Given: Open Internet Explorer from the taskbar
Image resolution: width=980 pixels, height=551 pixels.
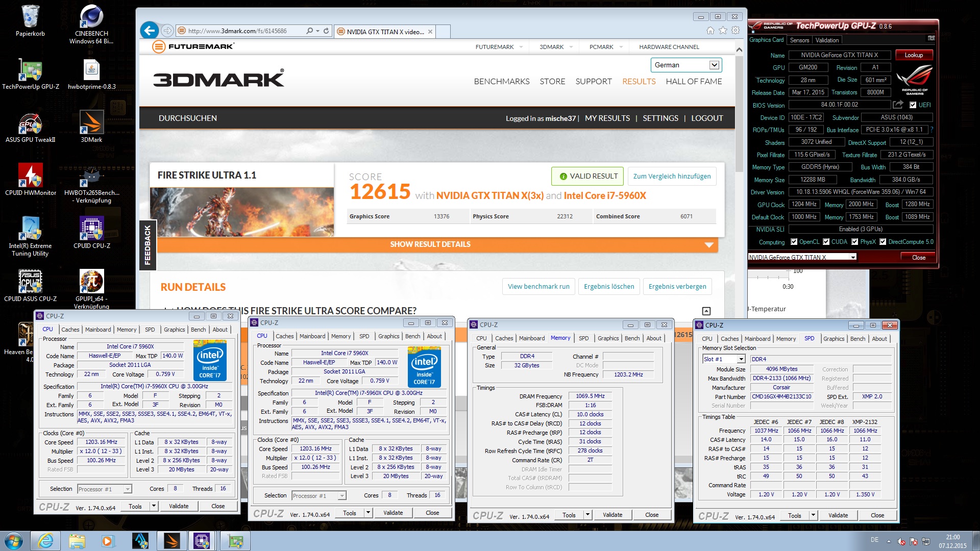Looking at the screenshot, I should pyautogui.click(x=45, y=541).
